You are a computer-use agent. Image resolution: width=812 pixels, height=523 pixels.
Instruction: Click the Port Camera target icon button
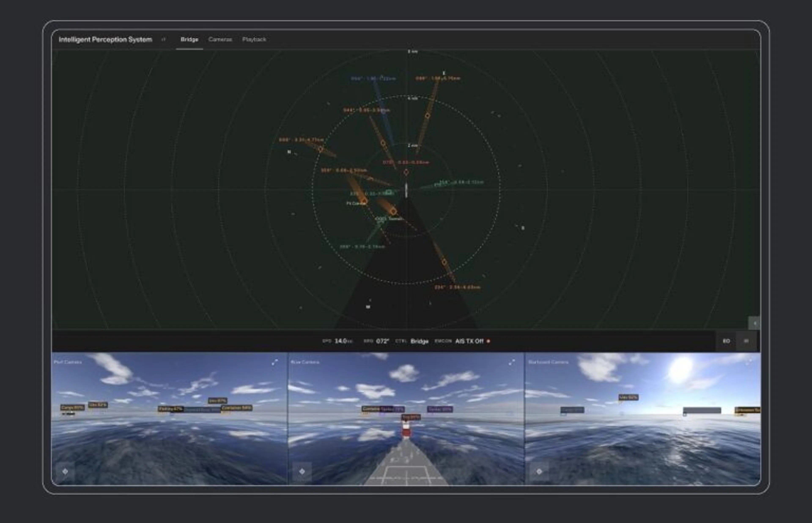point(65,471)
